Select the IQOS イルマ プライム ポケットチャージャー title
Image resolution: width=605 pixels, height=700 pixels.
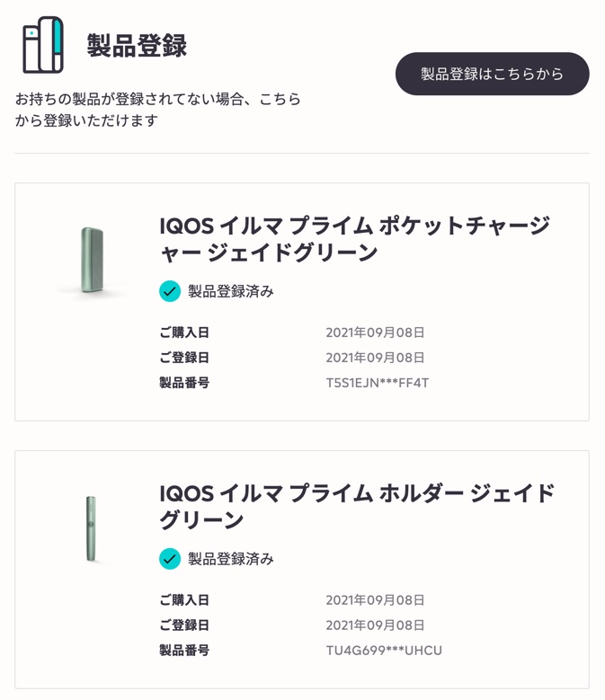355,239
